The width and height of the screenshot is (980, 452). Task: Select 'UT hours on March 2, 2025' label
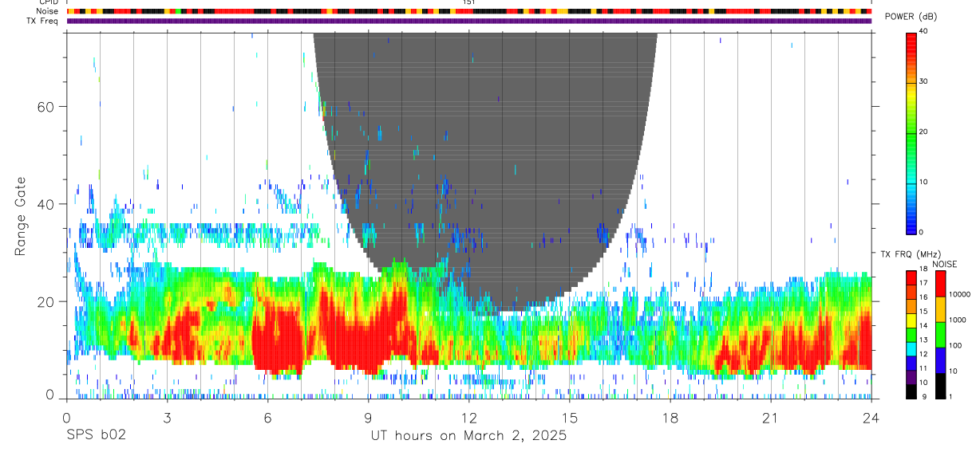(x=468, y=436)
